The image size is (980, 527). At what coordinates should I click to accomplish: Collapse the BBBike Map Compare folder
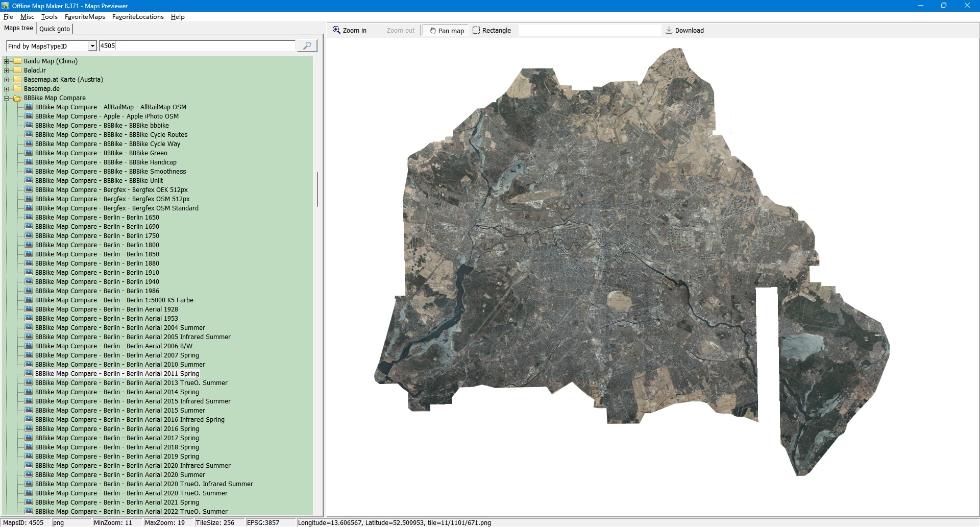pos(7,98)
